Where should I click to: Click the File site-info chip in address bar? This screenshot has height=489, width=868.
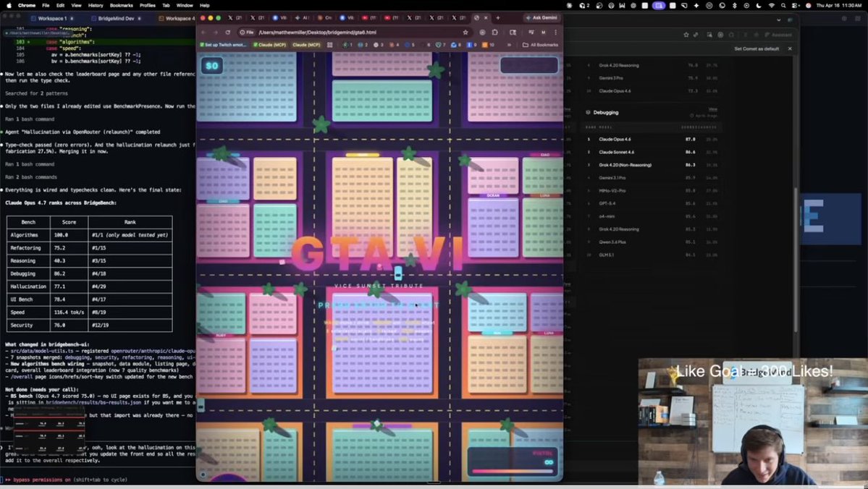[246, 32]
